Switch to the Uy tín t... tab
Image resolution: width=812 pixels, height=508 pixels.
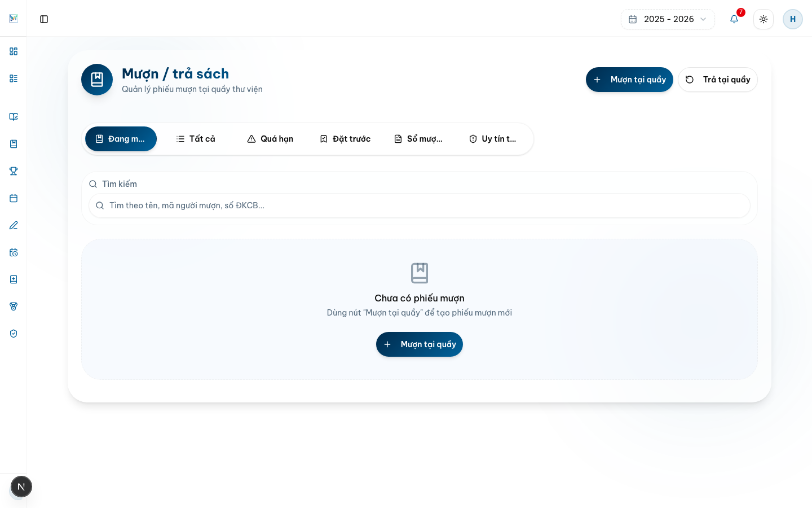pos(493,139)
